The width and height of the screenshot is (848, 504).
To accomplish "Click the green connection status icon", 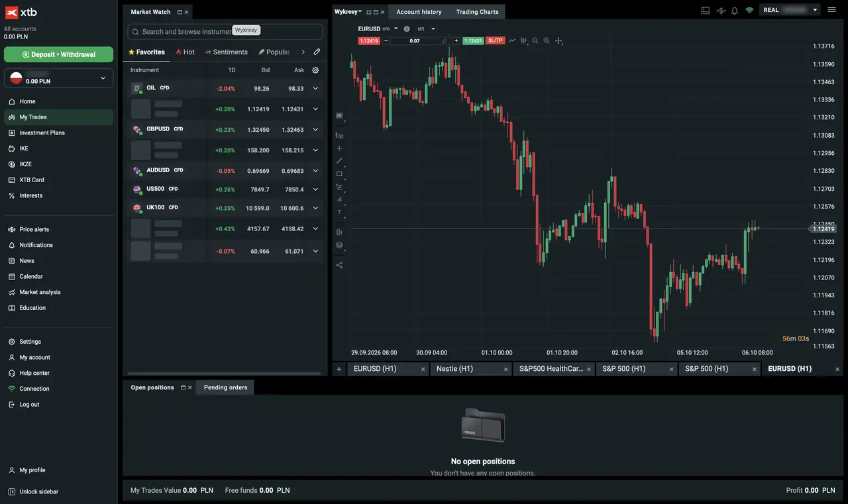I will click(x=749, y=11).
